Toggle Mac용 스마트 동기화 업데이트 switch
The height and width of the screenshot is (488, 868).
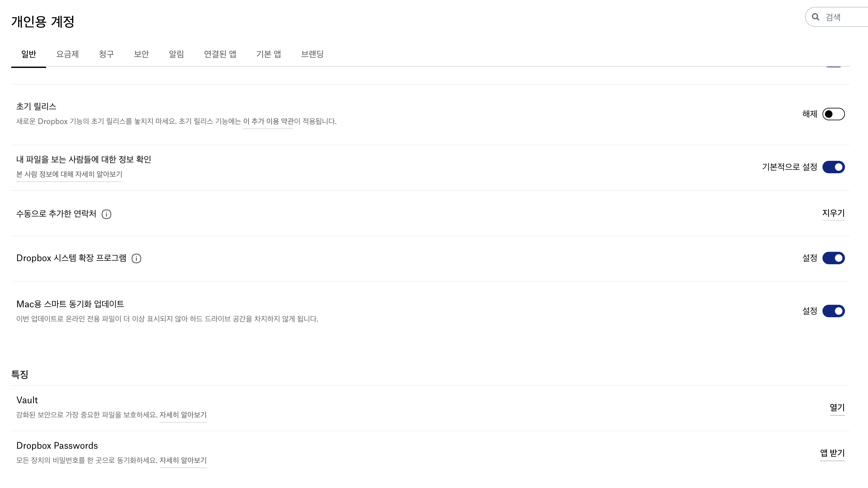[833, 311]
